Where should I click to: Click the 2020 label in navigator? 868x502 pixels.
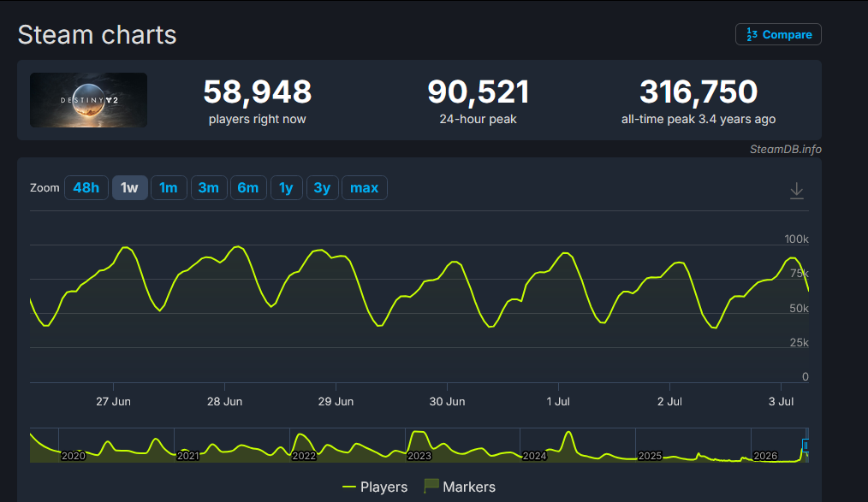73,456
